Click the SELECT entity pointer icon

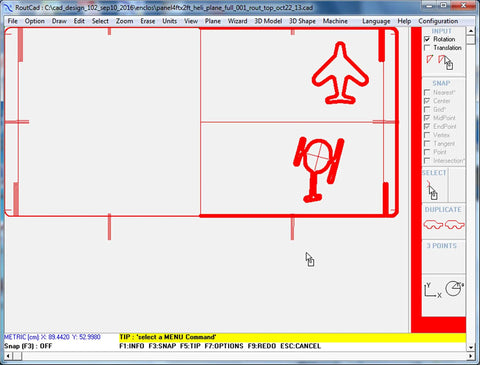(432, 190)
